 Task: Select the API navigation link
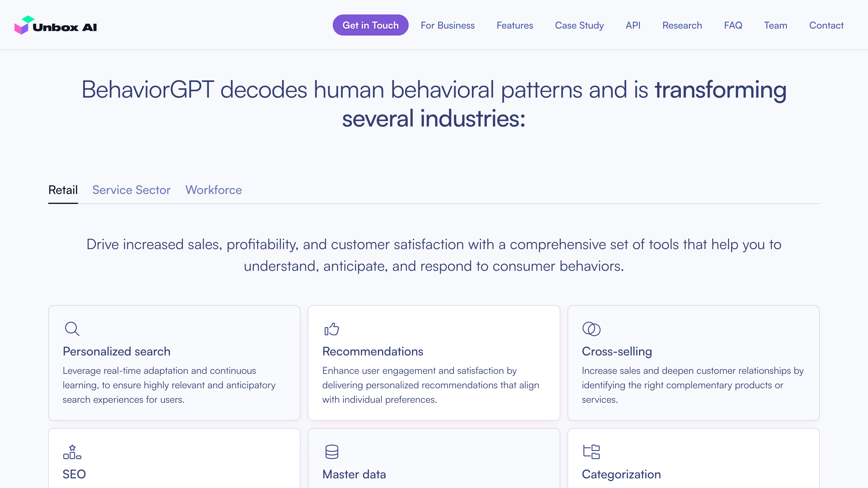click(633, 25)
